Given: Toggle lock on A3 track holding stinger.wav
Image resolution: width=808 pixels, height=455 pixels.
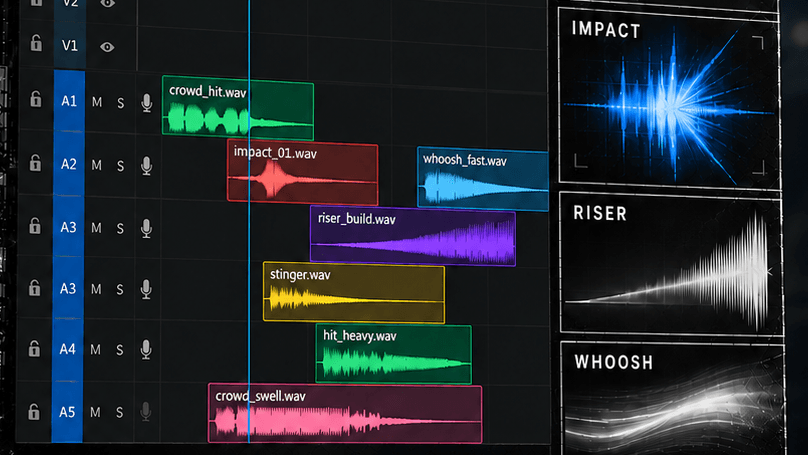Looking at the screenshot, I should [x=35, y=288].
